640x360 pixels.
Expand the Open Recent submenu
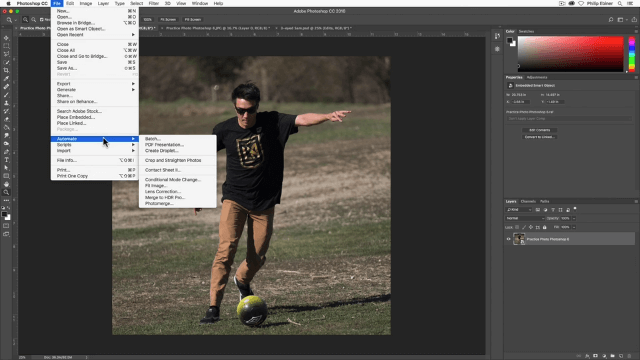point(94,35)
